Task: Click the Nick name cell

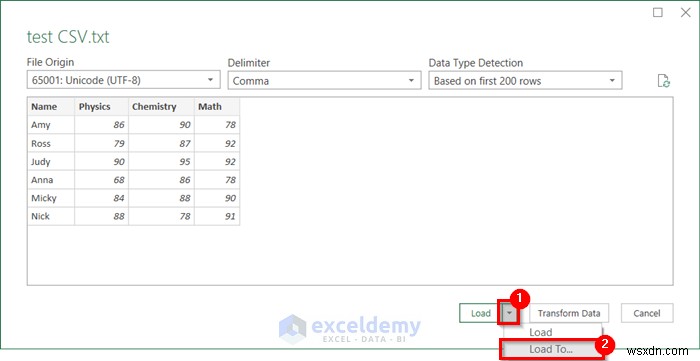Action: [51, 216]
